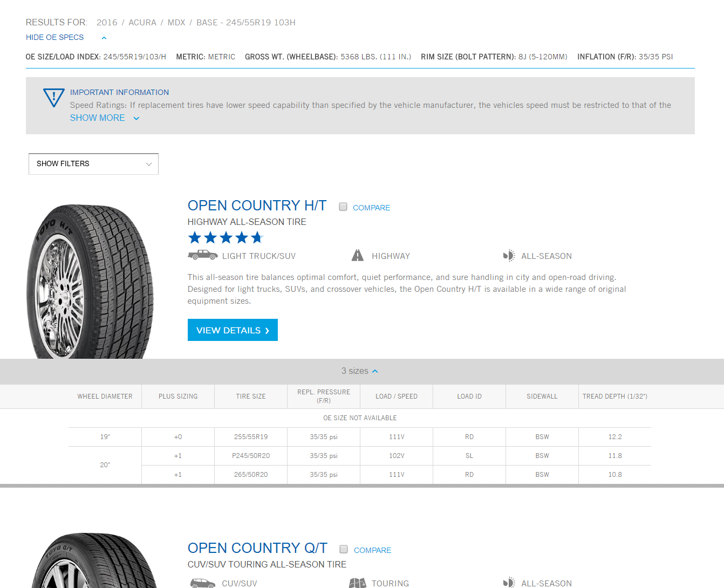Click the 12.2 tread depth value
Screen dimensions: 724x588
(x=615, y=437)
